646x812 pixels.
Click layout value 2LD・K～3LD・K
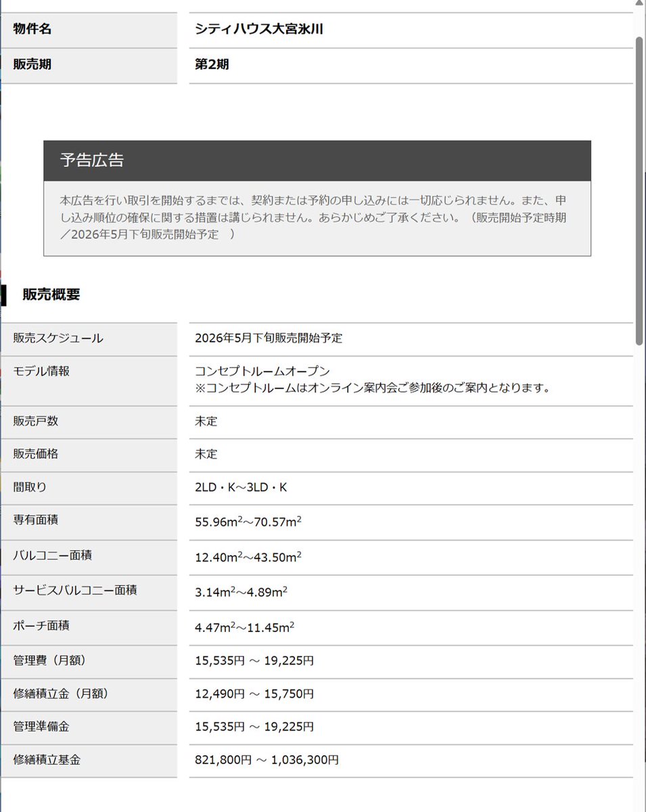(x=241, y=487)
